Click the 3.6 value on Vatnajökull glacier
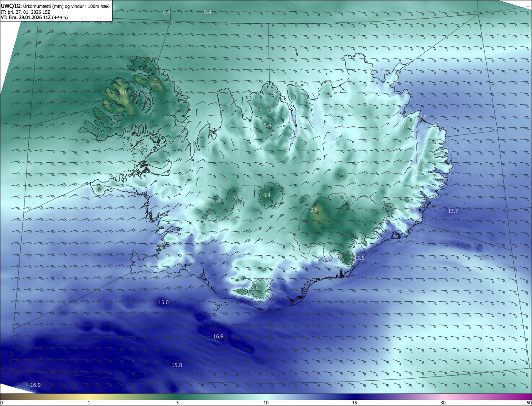Image resolution: width=532 pixels, height=406 pixels. point(314,210)
